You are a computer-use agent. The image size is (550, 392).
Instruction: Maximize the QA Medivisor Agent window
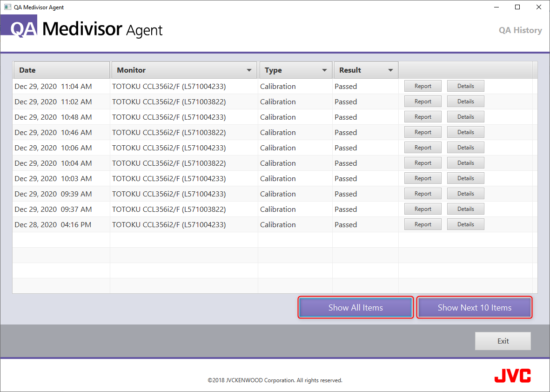tap(517, 7)
